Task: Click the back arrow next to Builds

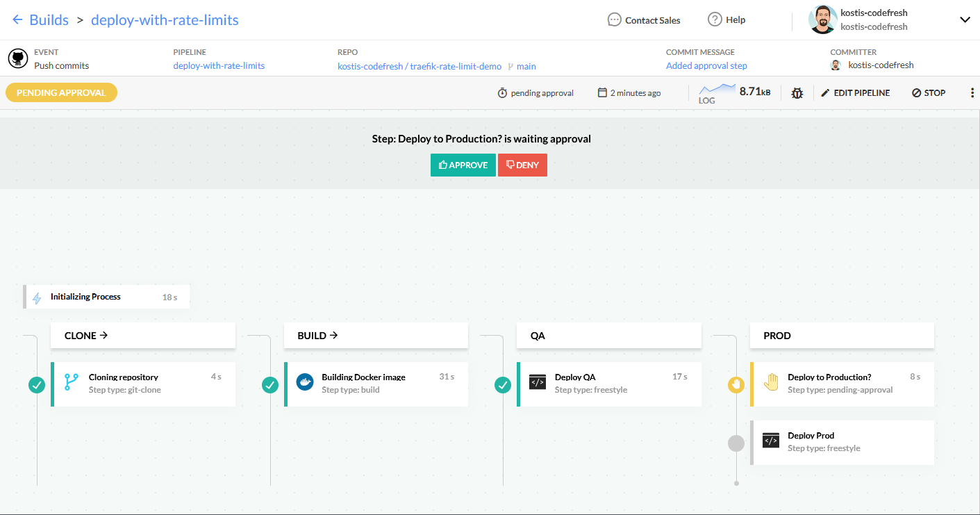Action: pyautogui.click(x=18, y=19)
